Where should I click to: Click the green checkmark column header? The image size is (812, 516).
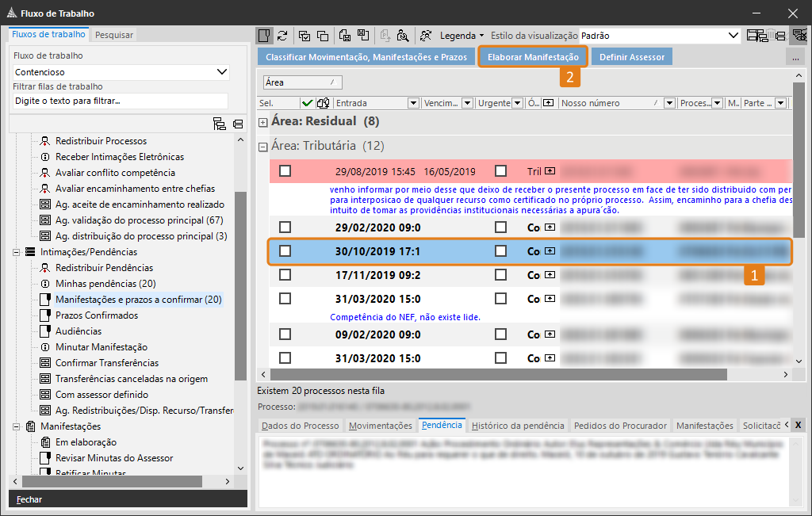tap(307, 103)
